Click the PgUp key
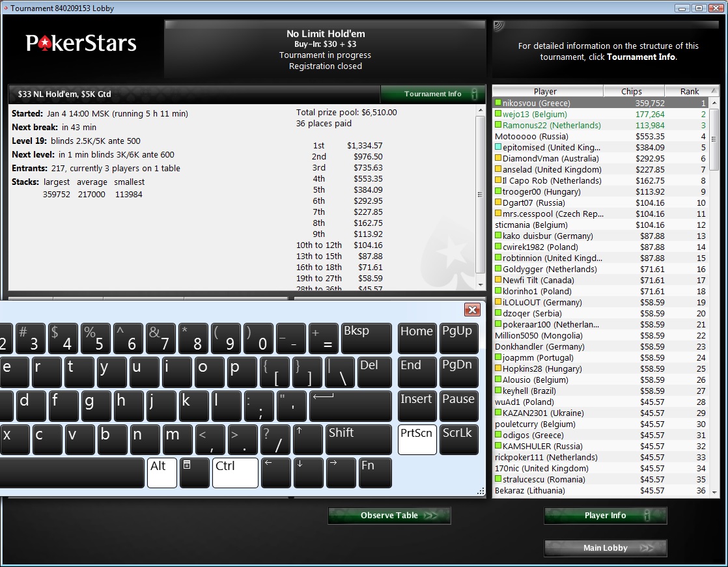728x567 pixels. tap(458, 339)
